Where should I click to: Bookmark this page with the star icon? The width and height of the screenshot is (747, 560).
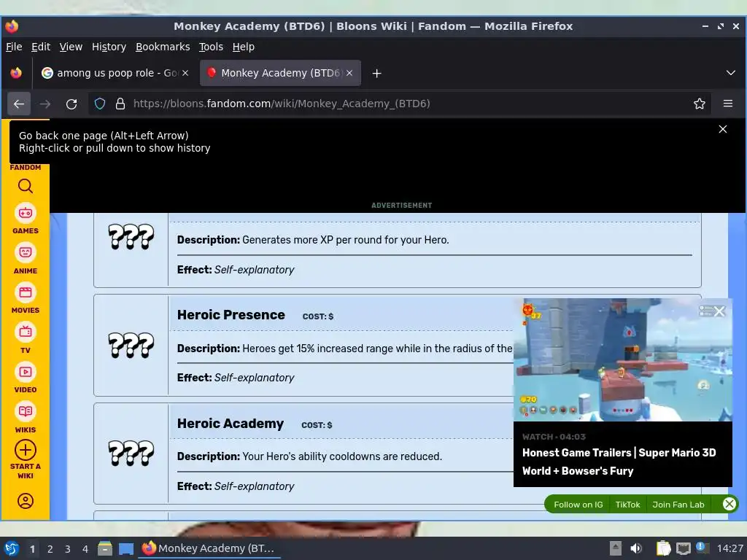coord(700,104)
